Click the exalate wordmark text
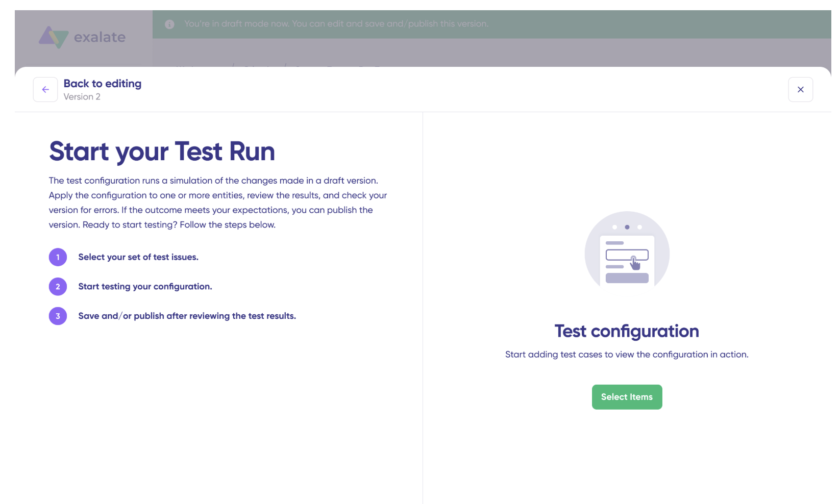Viewport: 840px width, 504px height. (x=100, y=37)
